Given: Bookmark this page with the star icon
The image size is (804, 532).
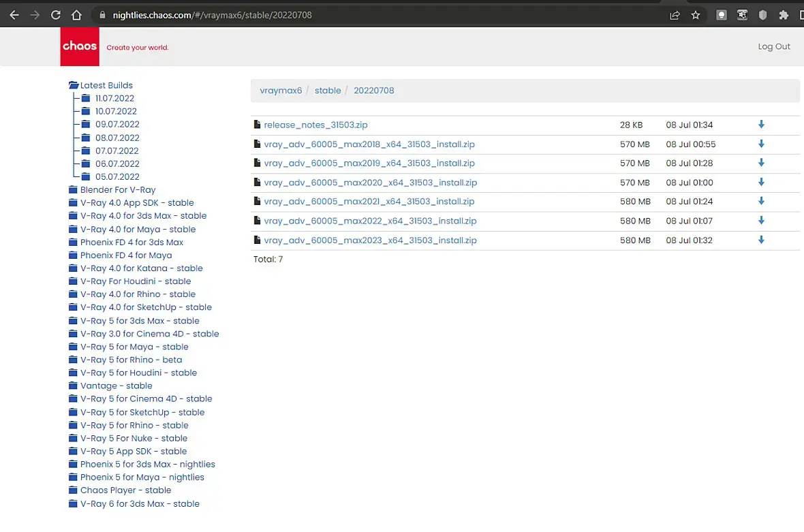Looking at the screenshot, I should (x=695, y=15).
